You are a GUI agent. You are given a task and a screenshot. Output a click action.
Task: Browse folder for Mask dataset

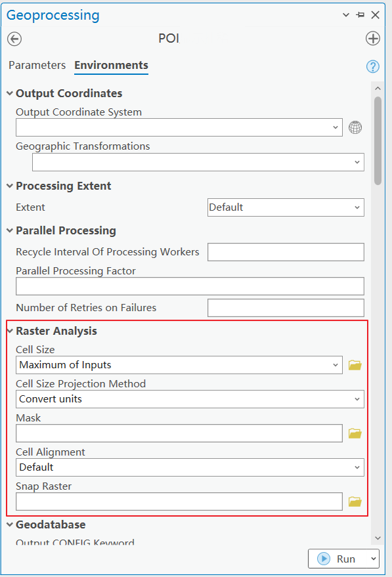(355, 433)
